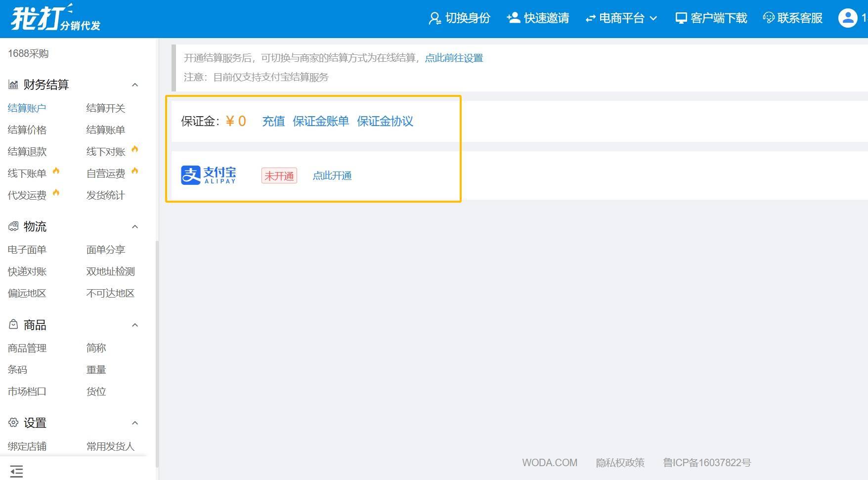Screen dimensions: 868x480
Task: Open 不可达地区 menu item
Action: point(110,293)
